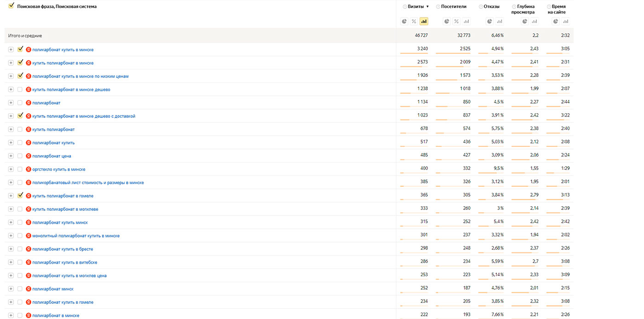Open help icon next to Время на сайте
This screenshot has height=319, width=644.
click(x=549, y=6)
